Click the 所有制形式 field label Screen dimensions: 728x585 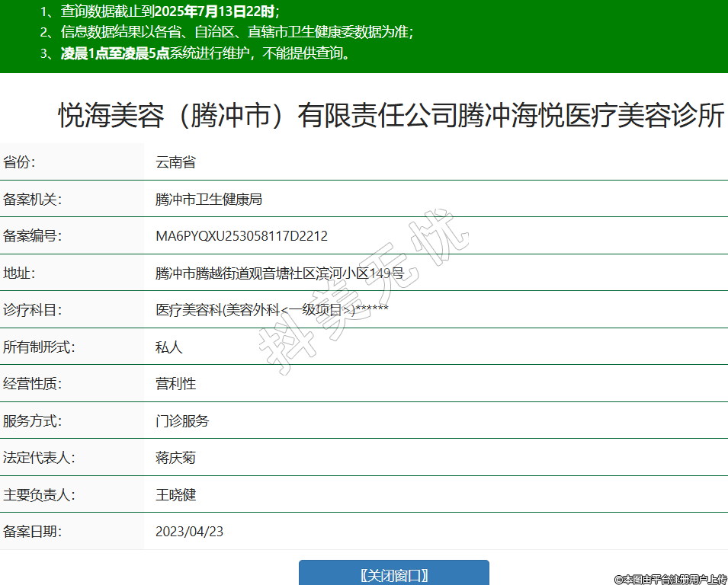(x=39, y=347)
